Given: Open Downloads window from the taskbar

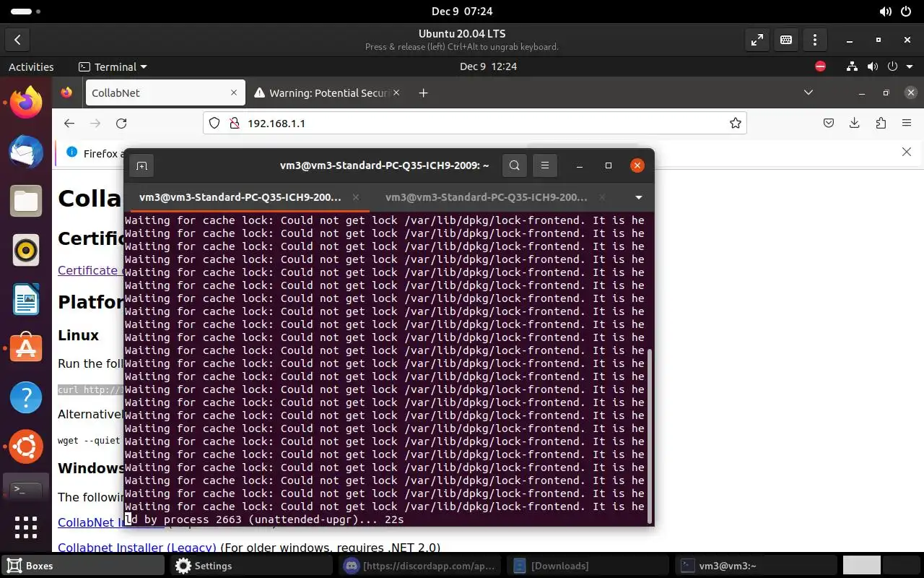Looking at the screenshot, I should click(588, 566).
